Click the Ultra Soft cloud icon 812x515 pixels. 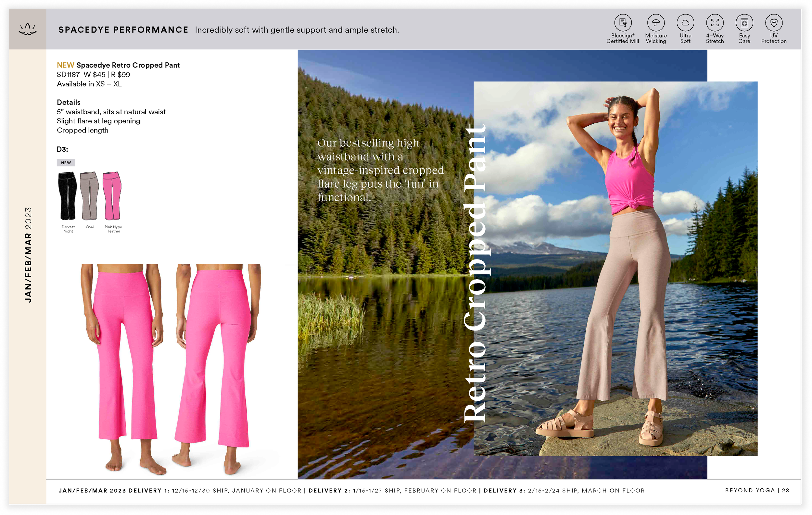[x=685, y=23]
